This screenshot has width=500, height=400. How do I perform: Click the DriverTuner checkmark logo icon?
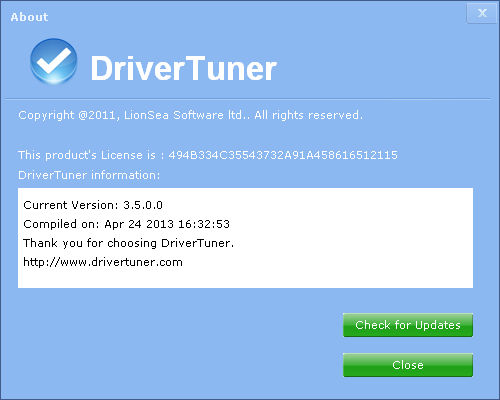pyautogui.click(x=54, y=61)
